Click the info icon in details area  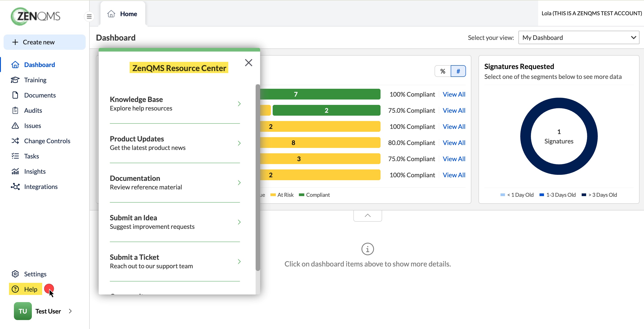[x=368, y=249]
